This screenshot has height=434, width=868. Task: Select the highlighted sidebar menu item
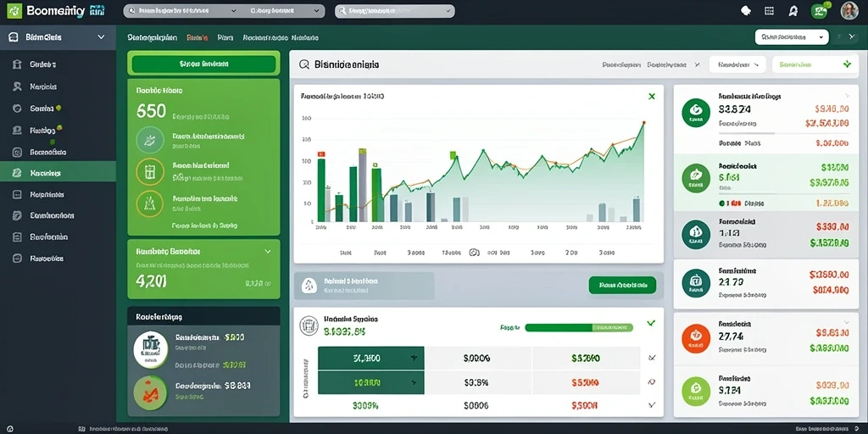point(58,173)
